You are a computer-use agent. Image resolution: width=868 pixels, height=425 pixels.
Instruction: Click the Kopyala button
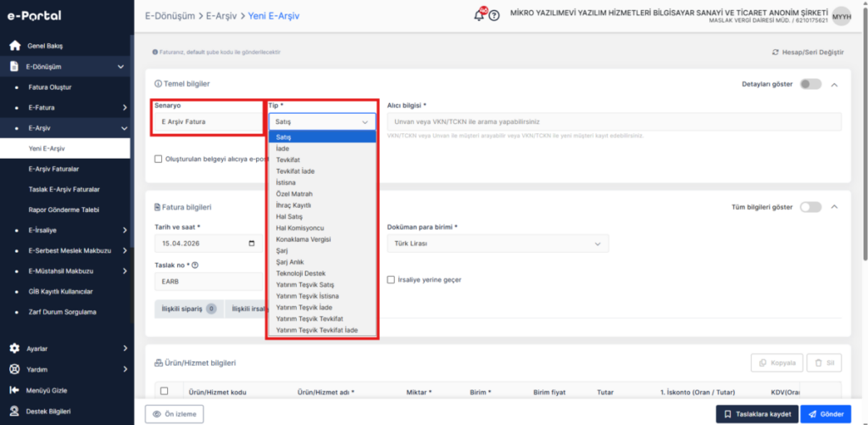777,363
